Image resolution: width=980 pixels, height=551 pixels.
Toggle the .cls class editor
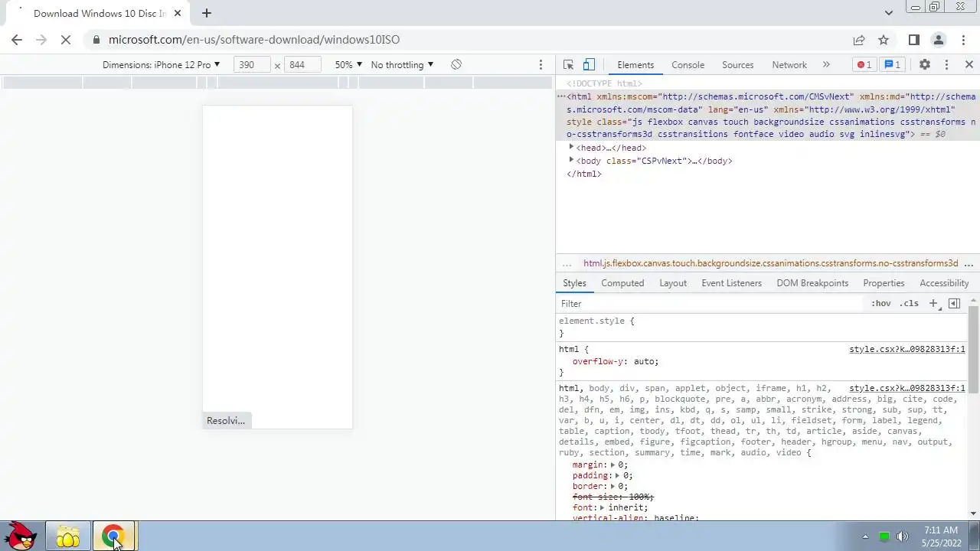(x=909, y=304)
